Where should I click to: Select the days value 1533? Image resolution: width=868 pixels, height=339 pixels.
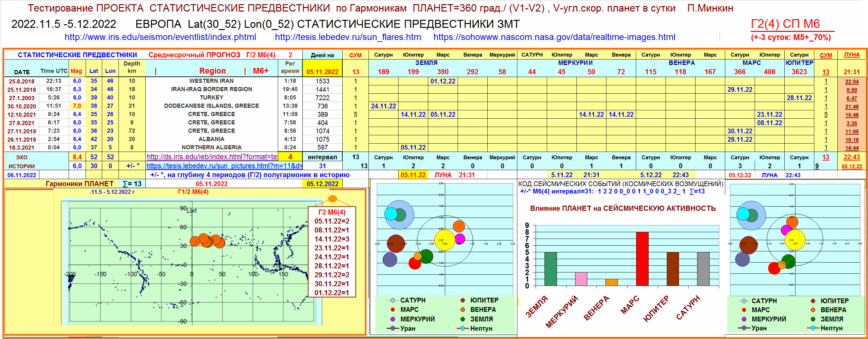coord(322,81)
